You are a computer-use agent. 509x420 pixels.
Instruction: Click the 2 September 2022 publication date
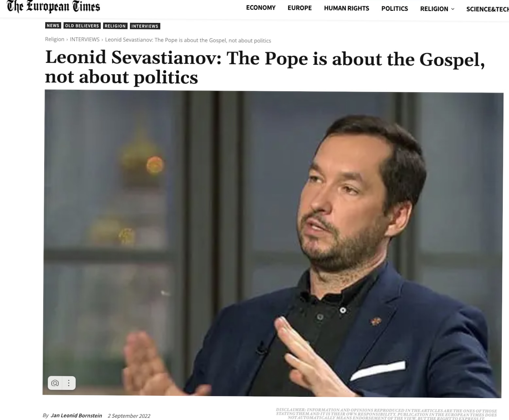click(x=129, y=416)
